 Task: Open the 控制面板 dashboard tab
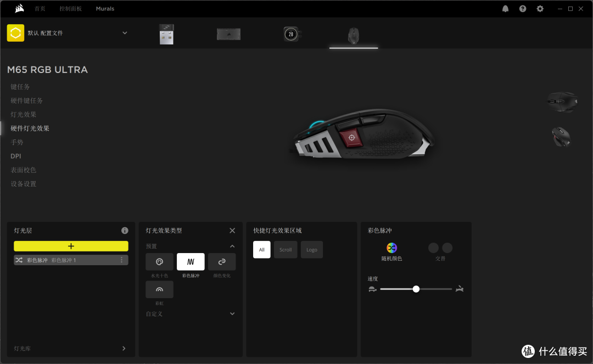tap(70, 9)
